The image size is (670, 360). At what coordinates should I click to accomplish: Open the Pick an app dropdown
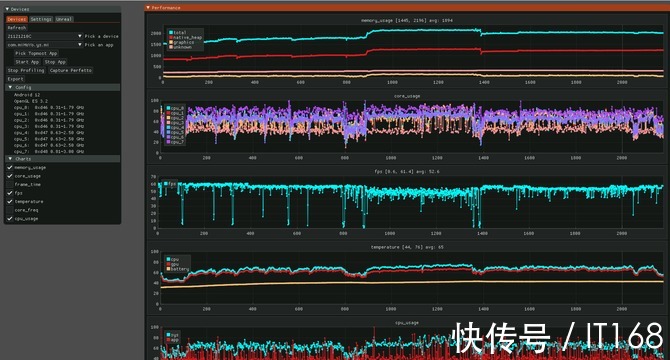coord(44,45)
